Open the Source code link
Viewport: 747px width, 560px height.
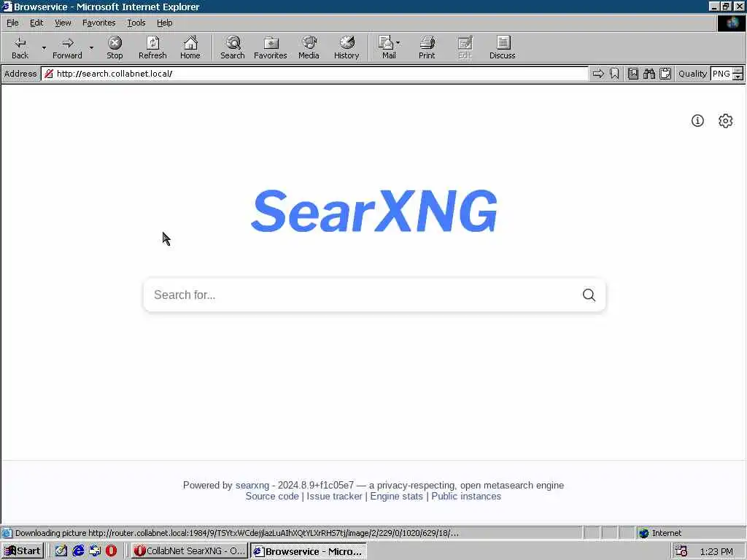(x=272, y=496)
